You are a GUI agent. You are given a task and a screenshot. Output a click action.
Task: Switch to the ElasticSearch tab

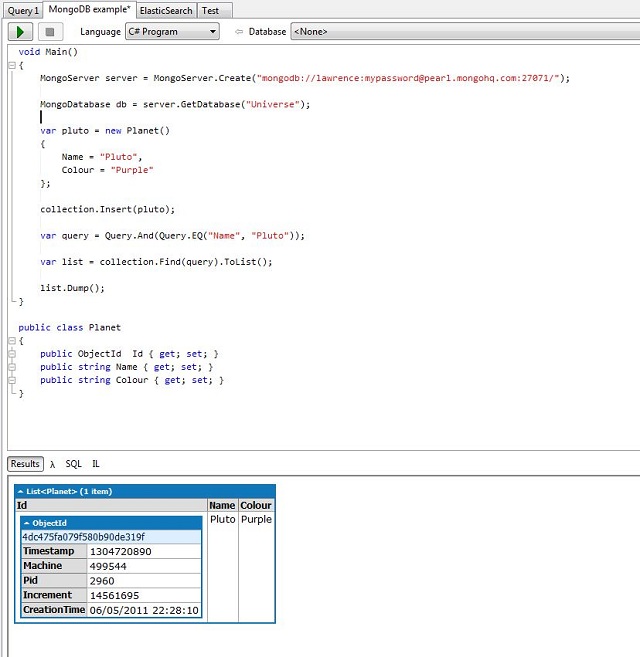click(x=166, y=11)
